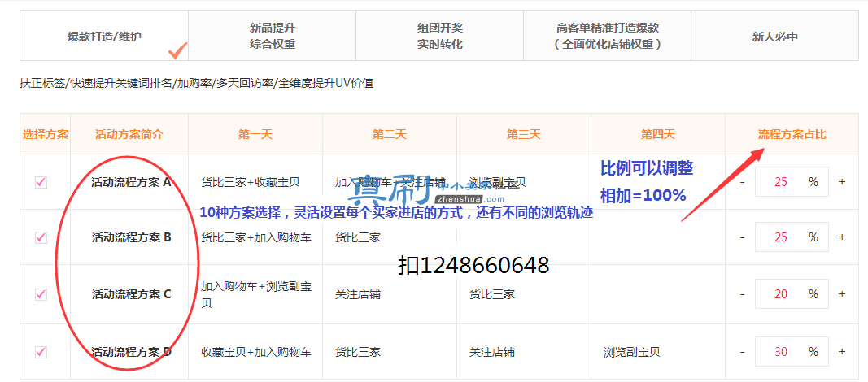Image resolution: width=868 pixels, height=382 pixels.
Task: Click the percentage field showing 25 for plan A
Action: [792, 182]
